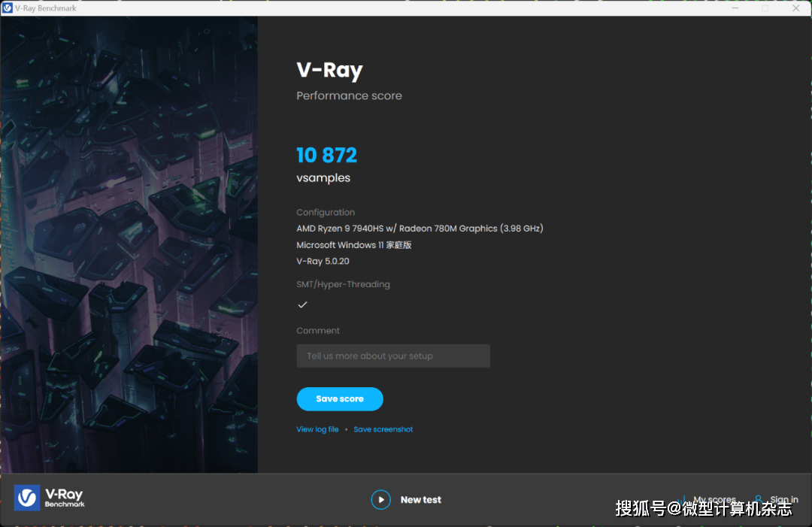Click the SMT/Hyper-Threading checkmark

pyautogui.click(x=302, y=304)
